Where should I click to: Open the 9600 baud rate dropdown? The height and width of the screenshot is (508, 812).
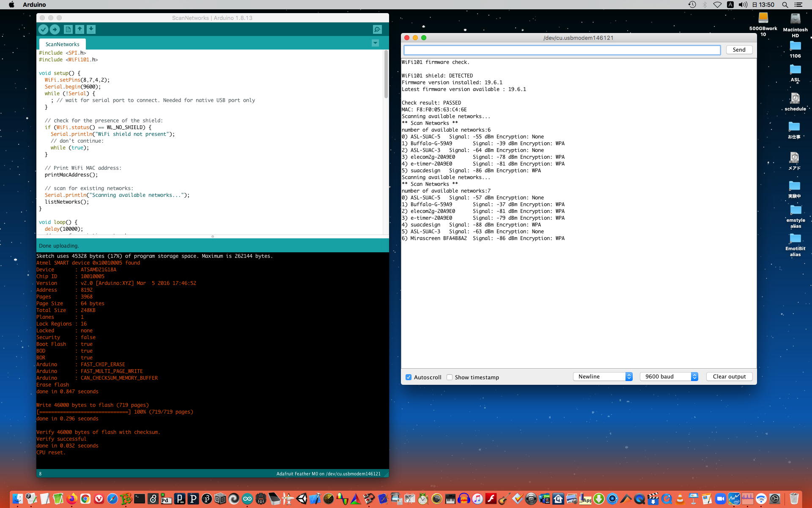coord(669,376)
